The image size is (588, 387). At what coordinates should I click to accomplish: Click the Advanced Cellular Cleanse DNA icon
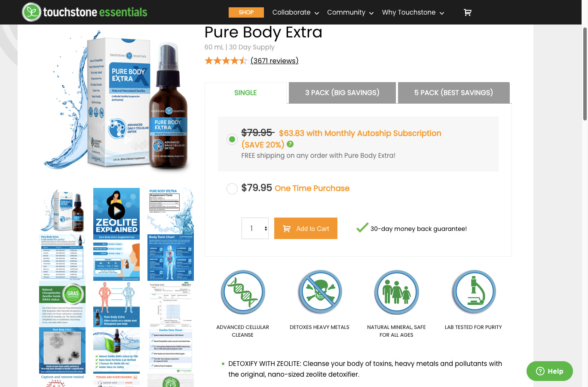click(x=243, y=292)
